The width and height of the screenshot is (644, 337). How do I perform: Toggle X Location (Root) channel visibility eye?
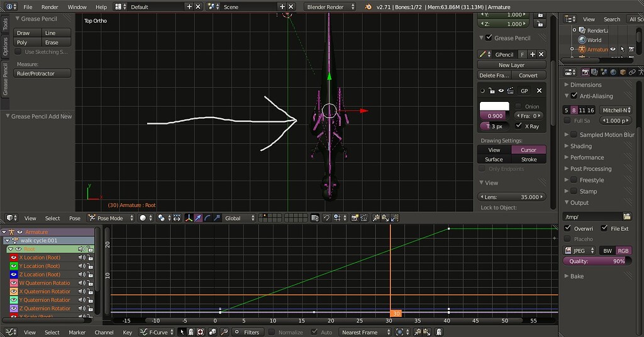pos(14,257)
